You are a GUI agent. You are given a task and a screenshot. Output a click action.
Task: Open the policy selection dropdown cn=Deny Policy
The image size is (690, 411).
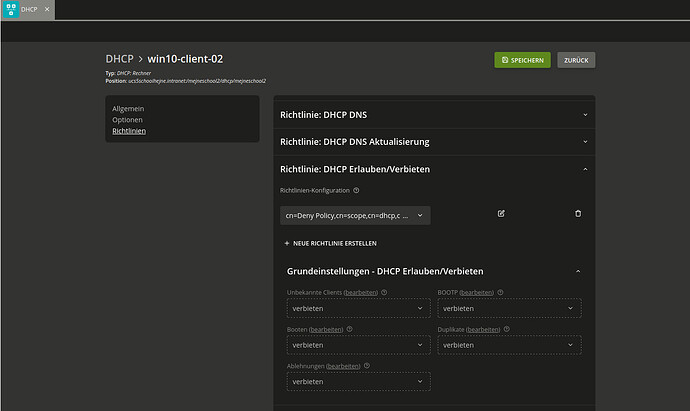pyautogui.click(x=355, y=215)
